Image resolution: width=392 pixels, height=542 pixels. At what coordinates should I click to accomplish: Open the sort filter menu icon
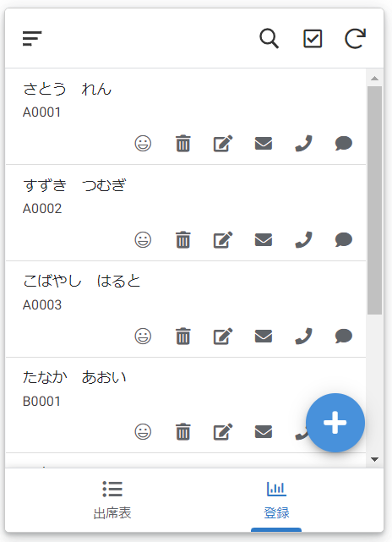point(32,38)
